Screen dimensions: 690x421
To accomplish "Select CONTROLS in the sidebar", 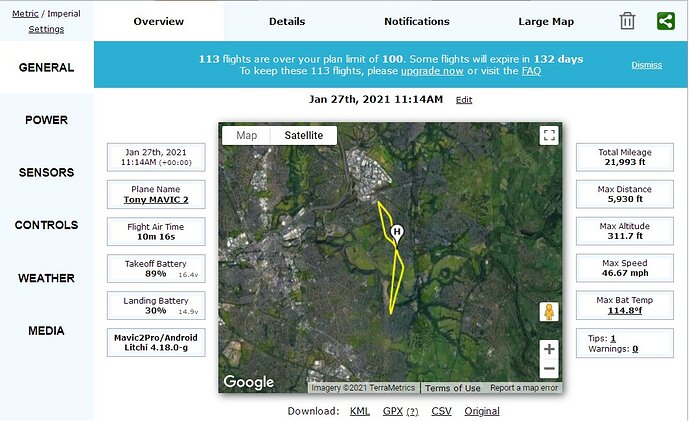I will [x=46, y=225].
